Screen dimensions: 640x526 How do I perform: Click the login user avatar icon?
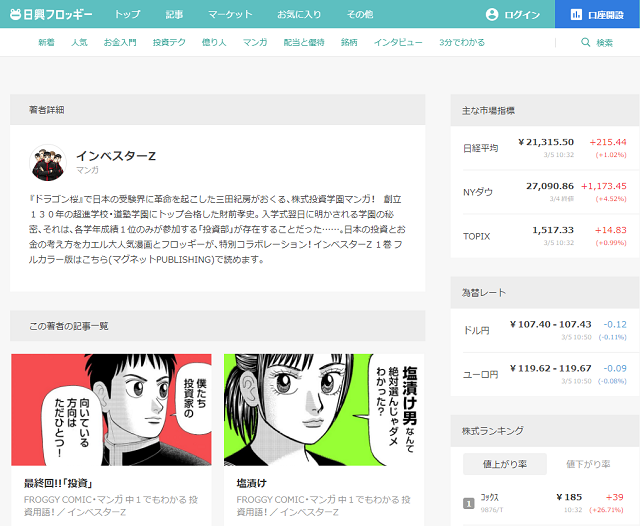click(492, 14)
